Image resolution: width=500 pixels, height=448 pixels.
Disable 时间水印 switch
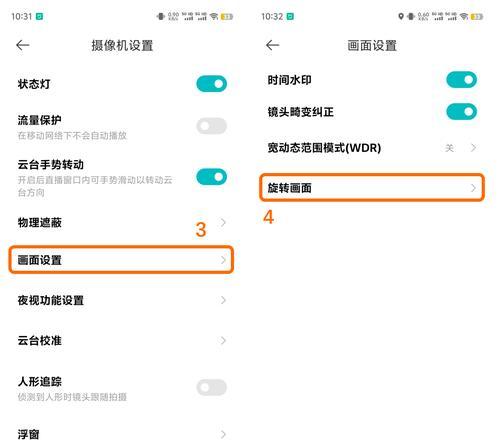coord(462,80)
